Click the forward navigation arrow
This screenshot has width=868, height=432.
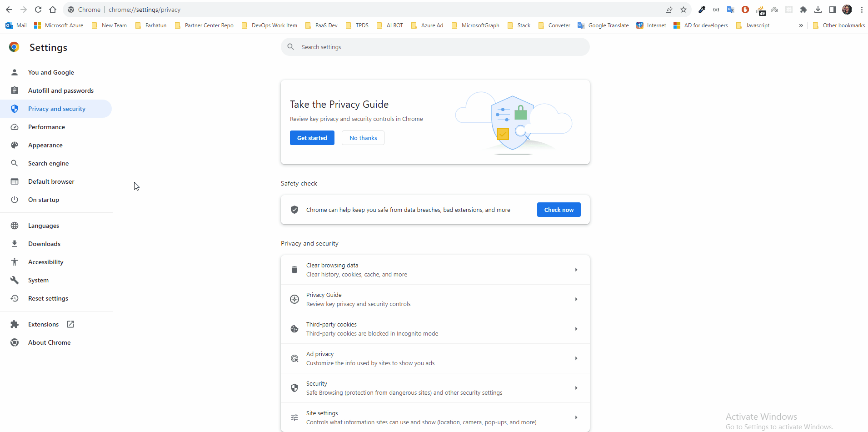pyautogui.click(x=24, y=10)
